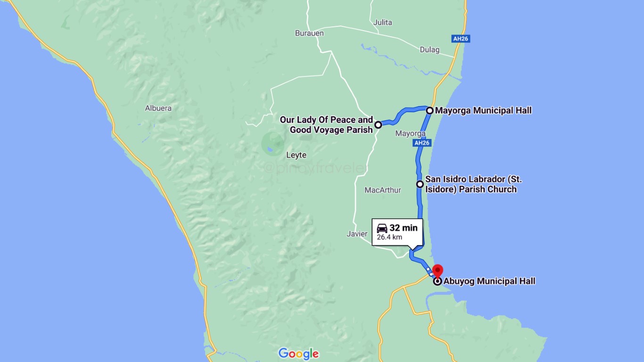Click the Burauen town label
This screenshot has height=362, width=644.
(x=309, y=33)
